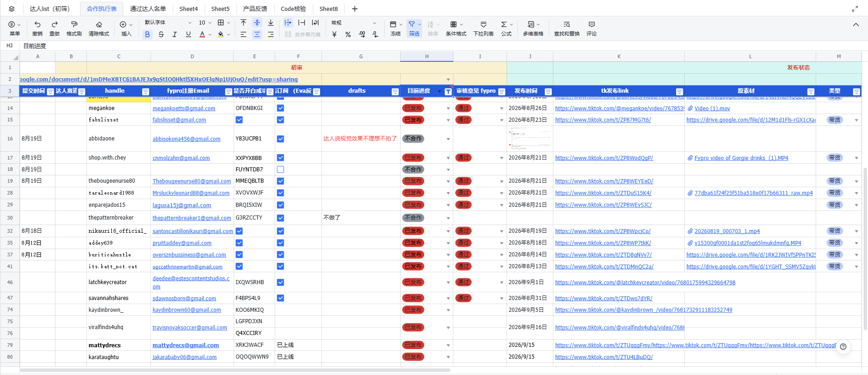Open the sheet list layers icon
Viewport: 868px width, 375px height.
(x=12, y=9)
